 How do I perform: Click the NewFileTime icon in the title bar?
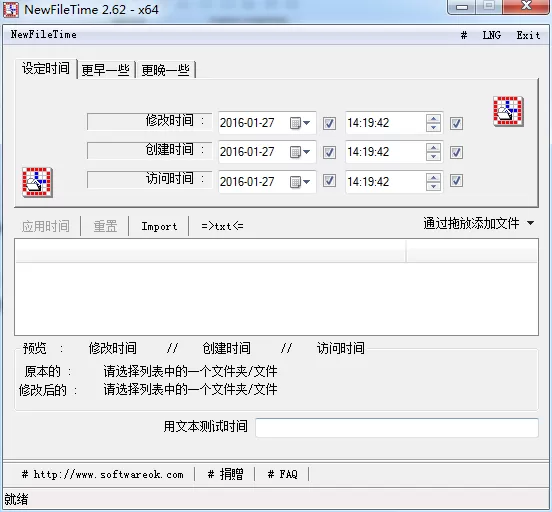click(10, 10)
